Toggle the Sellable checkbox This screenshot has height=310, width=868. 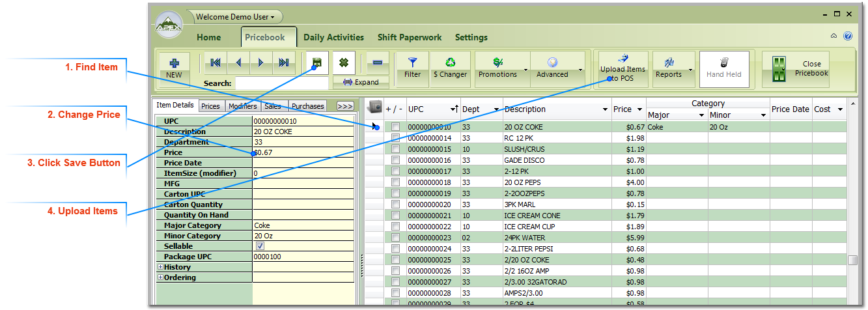tap(260, 246)
